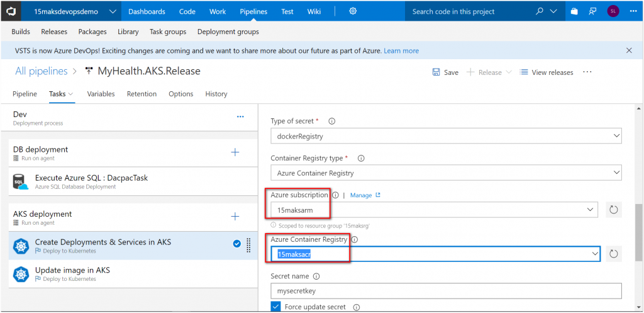Open the Packages sub-menu
This screenshot has width=644, height=313.
tap(92, 31)
